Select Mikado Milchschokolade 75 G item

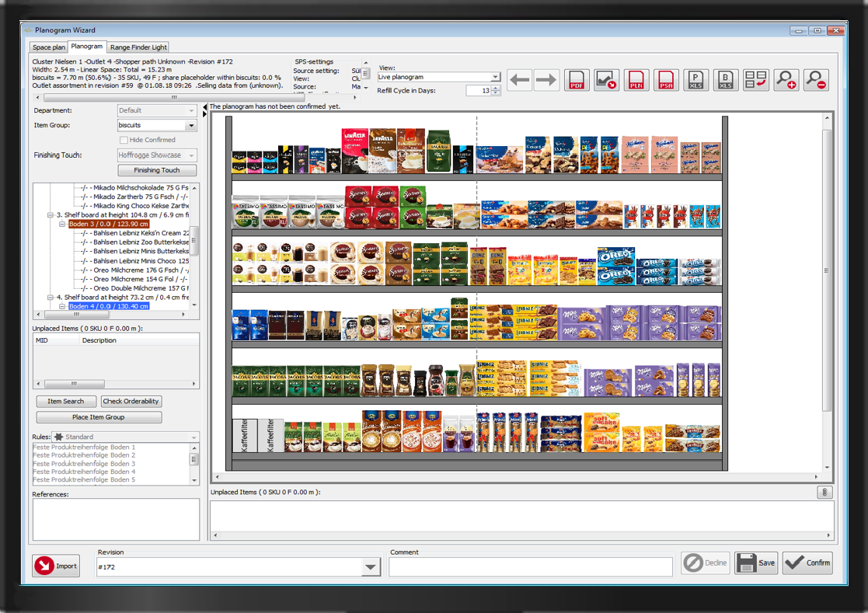[x=141, y=187]
